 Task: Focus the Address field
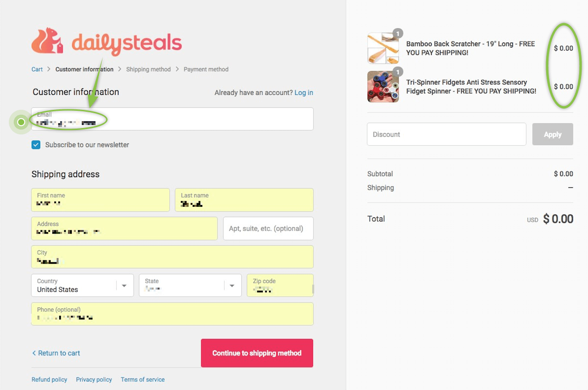coord(124,228)
